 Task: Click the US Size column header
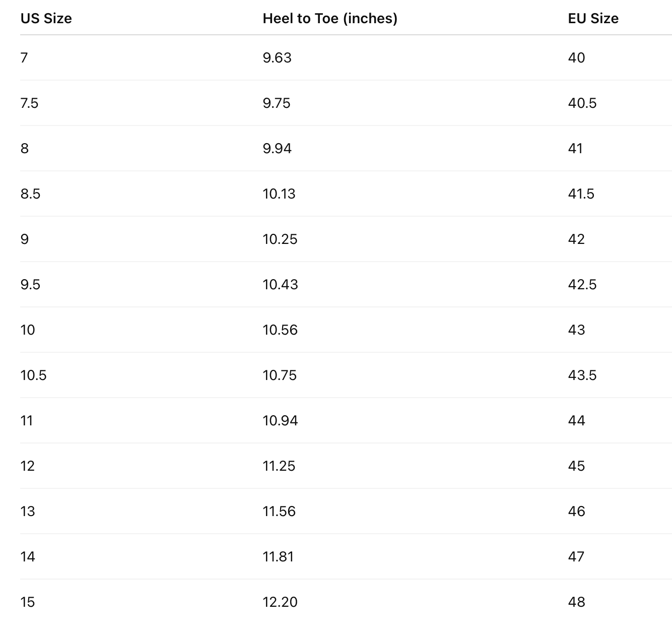click(x=46, y=19)
